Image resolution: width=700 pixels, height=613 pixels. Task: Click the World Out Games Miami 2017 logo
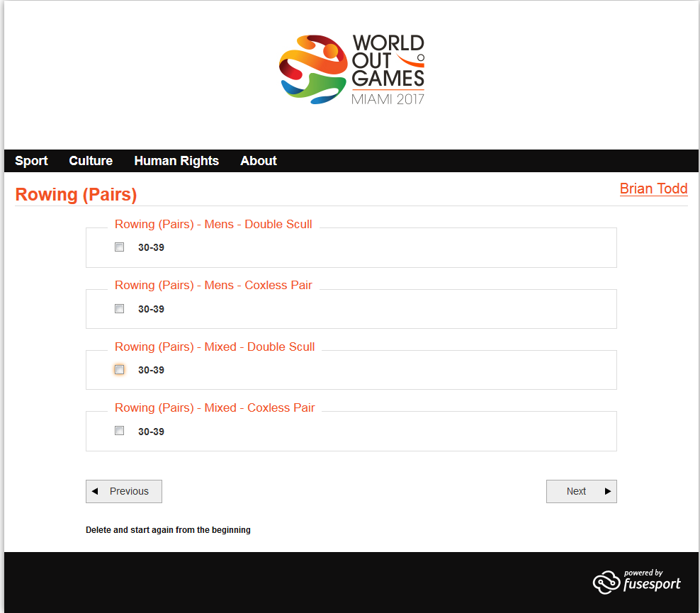click(351, 70)
